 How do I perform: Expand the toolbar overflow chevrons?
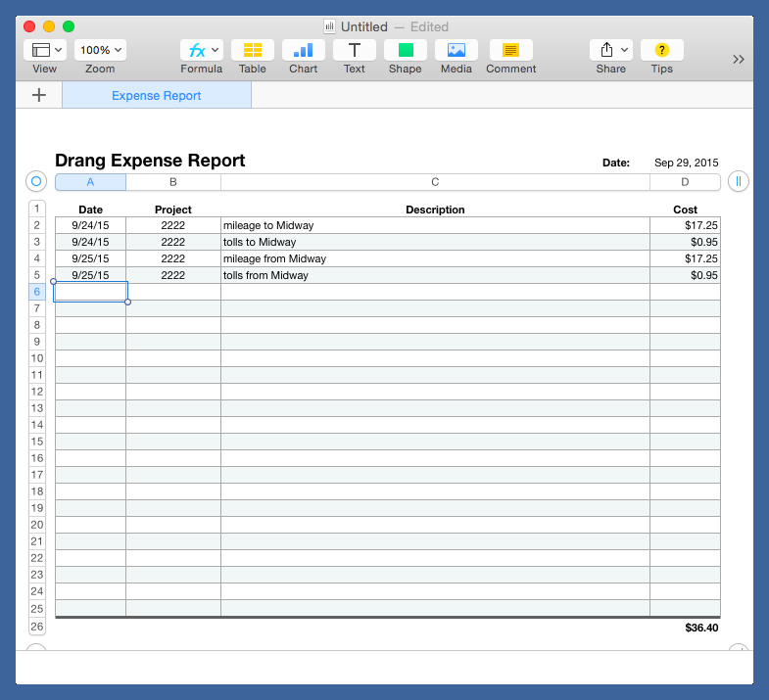(739, 59)
